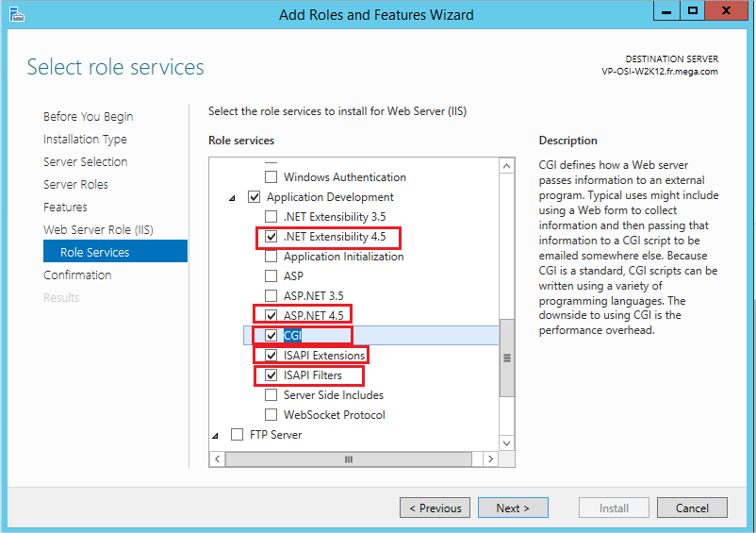Image resolution: width=756 pixels, height=533 pixels.
Task: Click the Next button
Action: pyautogui.click(x=512, y=508)
